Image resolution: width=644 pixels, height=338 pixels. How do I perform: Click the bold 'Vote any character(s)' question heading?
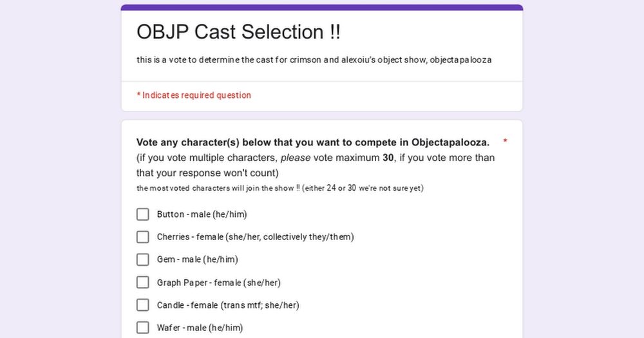313,142
